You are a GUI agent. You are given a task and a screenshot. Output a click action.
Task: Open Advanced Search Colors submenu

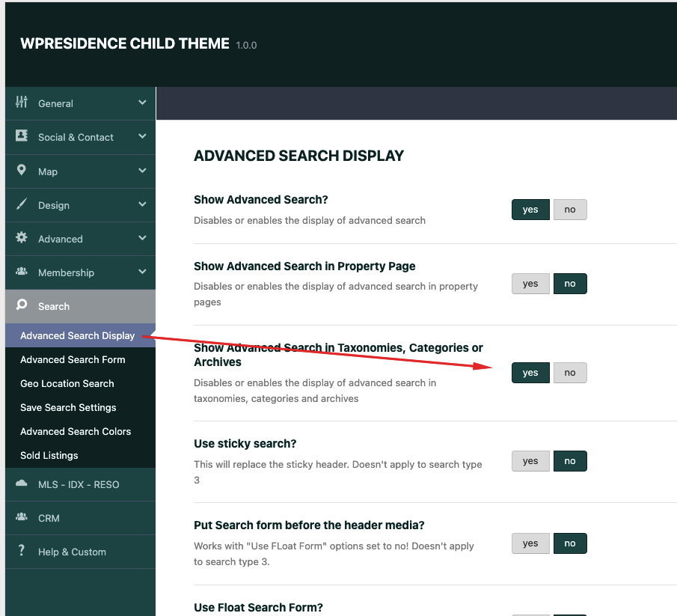(80, 432)
